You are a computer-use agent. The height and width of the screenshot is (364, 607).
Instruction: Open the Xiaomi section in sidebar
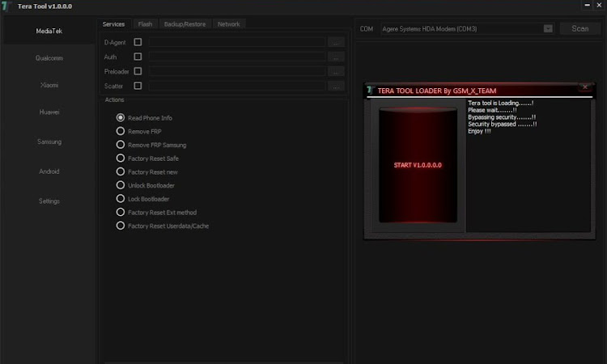(49, 85)
